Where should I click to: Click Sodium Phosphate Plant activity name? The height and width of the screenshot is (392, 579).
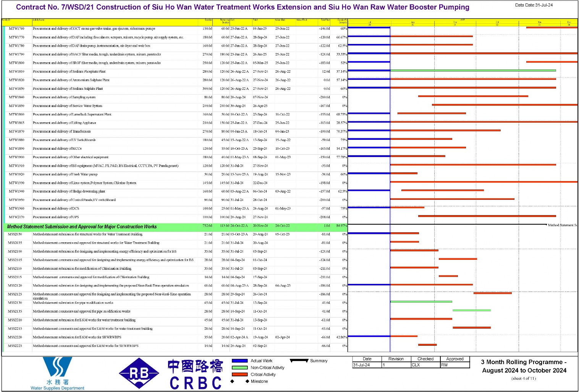pos(69,71)
